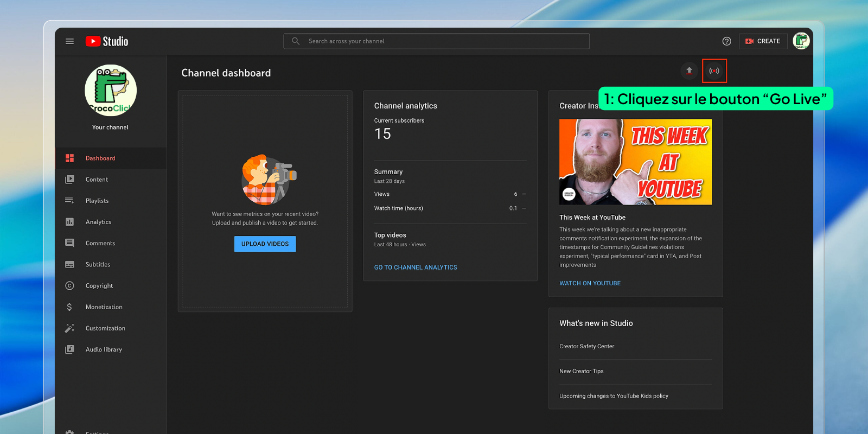
Task: Follow the WATCH ON YOUTUBE link
Action: pos(590,283)
